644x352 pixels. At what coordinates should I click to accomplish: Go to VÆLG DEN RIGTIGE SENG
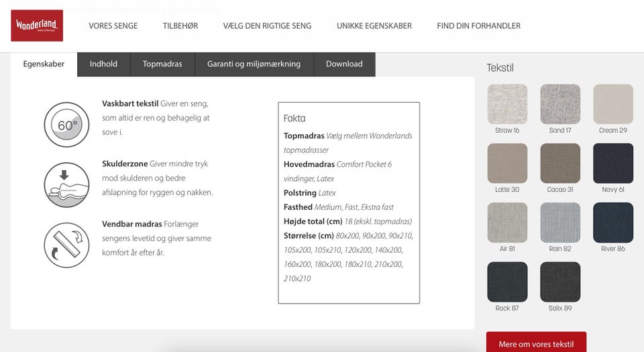[x=268, y=26]
